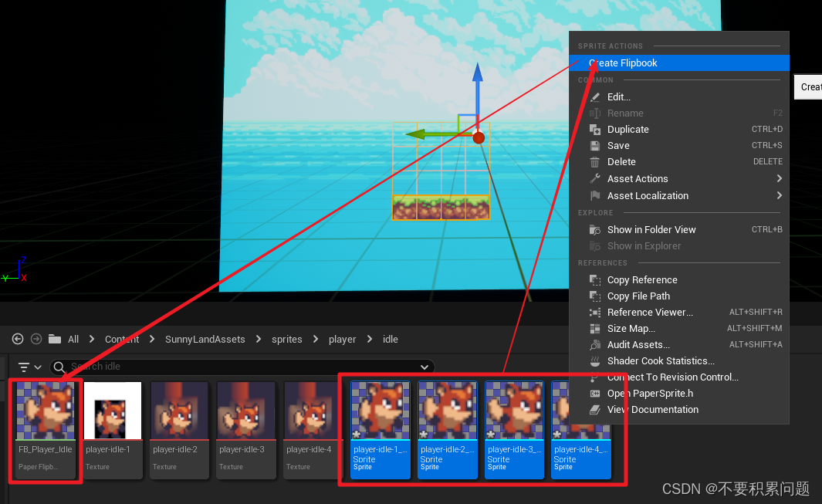Choose Create Flipbook in sprite actions
Image resolution: width=822 pixels, height=504 pixels.
click(679, 63)
